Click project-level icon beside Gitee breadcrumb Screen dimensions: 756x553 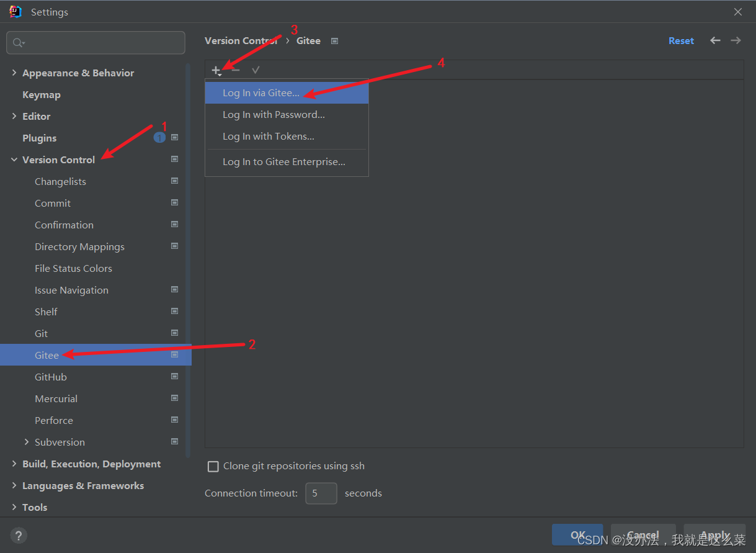(x=335, y=41)
